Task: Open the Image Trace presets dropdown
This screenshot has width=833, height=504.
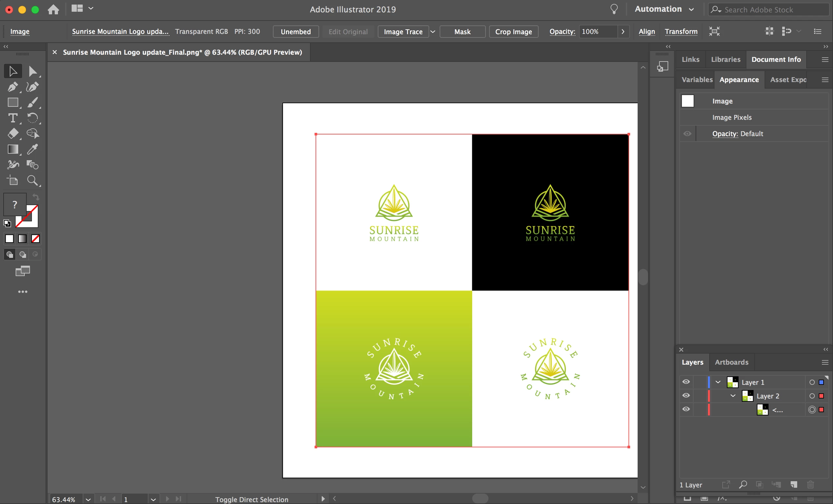Action: [432, 32]
